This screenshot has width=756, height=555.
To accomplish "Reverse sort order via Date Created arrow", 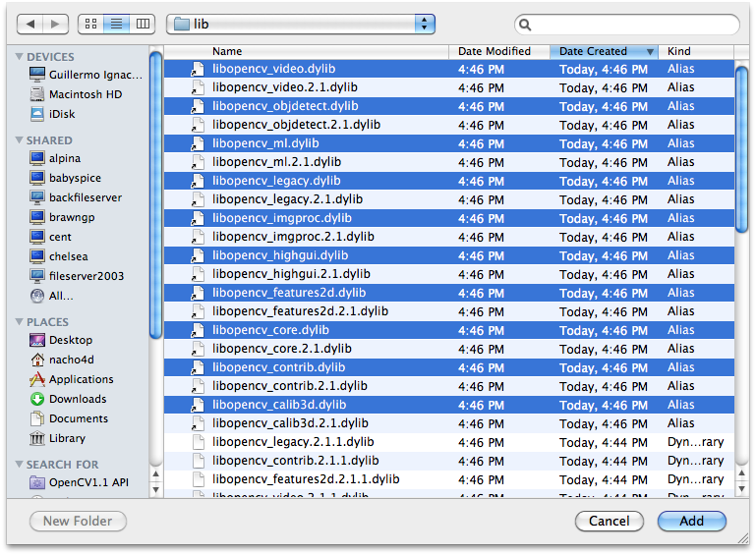I will click(x=650, y=51).
